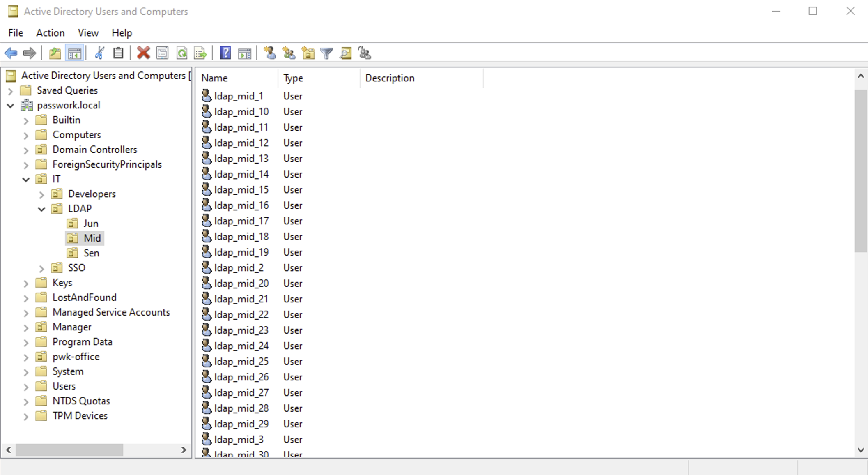Open the Action menu
The width and height of the screenshot is (868, 475).
[50, 32]
